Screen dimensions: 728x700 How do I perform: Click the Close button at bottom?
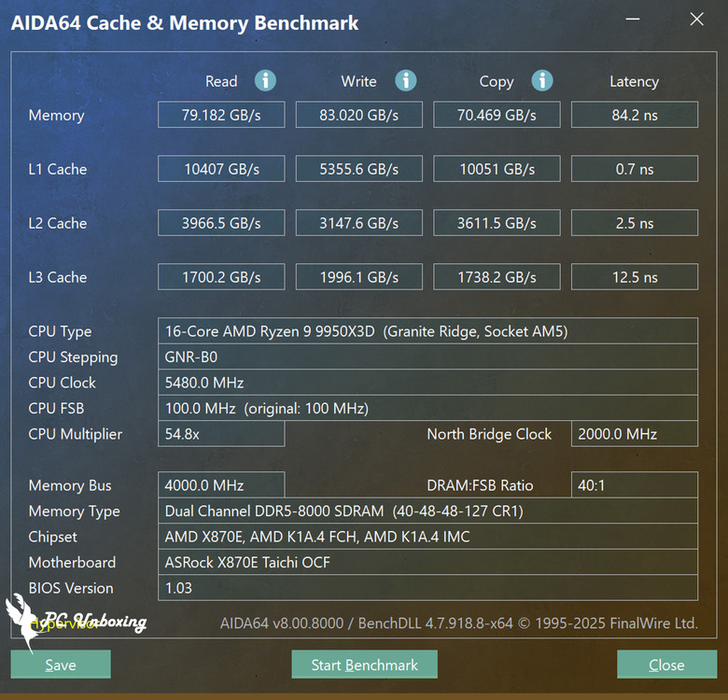(666, 665)
